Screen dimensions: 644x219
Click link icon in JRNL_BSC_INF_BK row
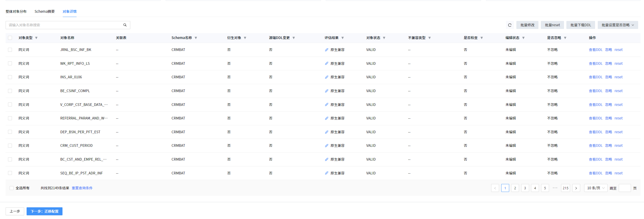[326, 50]
